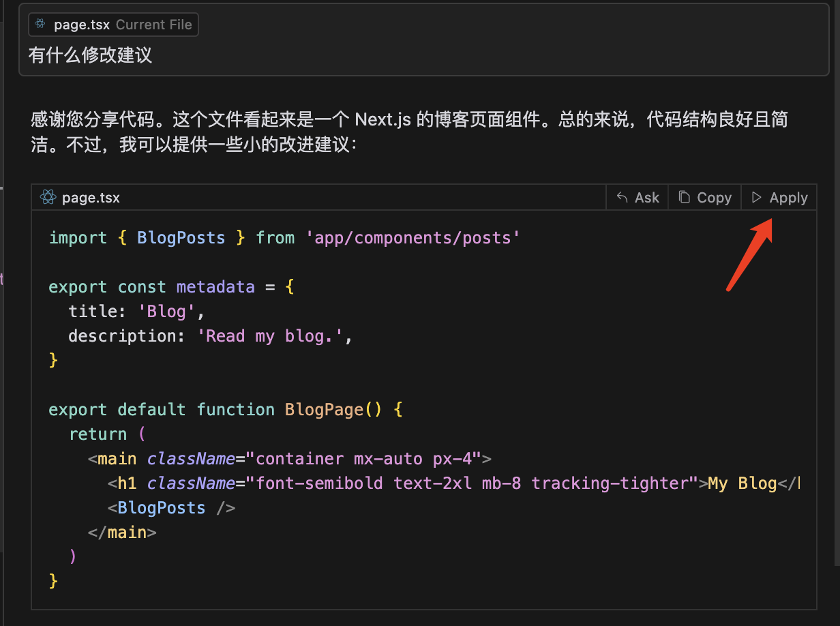Click the play triangle icon beside Apply
This screenshot has height=626, width=840.
point(756,198)
